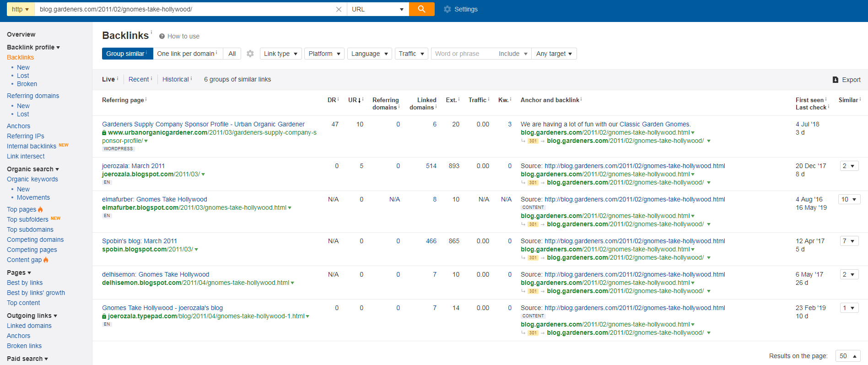868x365 pixels.
Task: Click 301 redirect badge in joerozala.blogspot row
Action: (533, 183)
